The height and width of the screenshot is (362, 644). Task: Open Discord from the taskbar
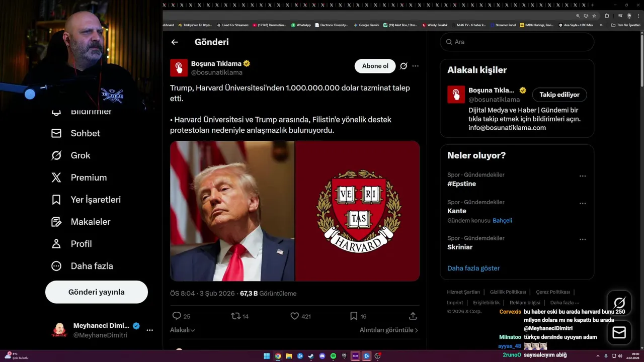[322, 356]
